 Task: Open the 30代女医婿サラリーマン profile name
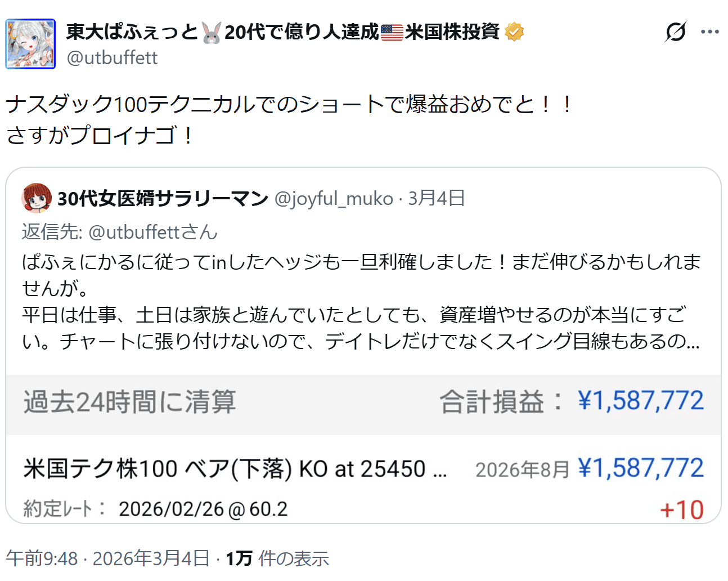tap(163, 198)
